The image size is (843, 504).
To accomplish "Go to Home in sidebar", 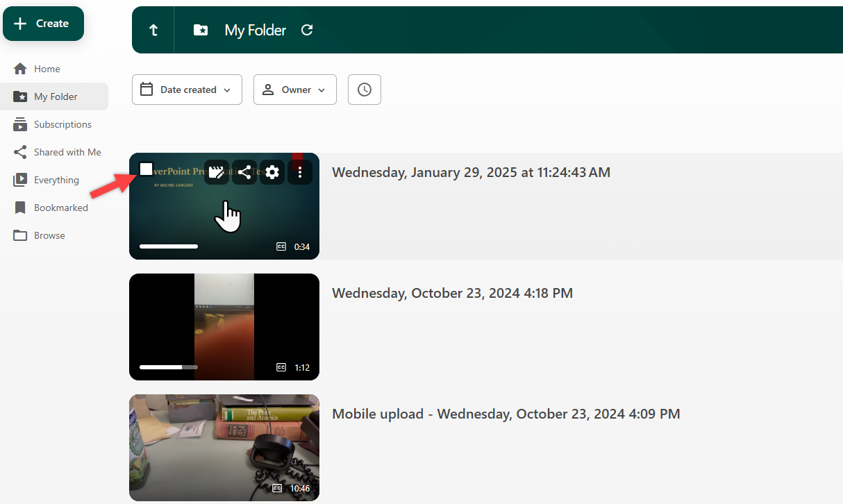I will 47,69.
